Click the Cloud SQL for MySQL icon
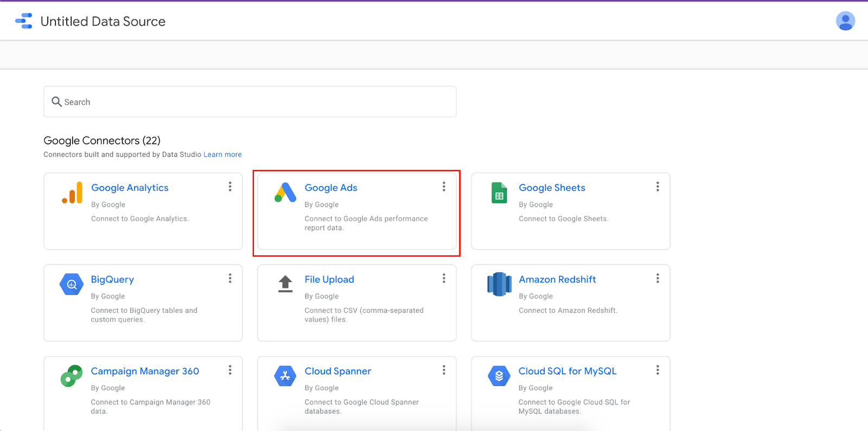The height and width of the screenshot is (431, 868). [x=499, y=376]
